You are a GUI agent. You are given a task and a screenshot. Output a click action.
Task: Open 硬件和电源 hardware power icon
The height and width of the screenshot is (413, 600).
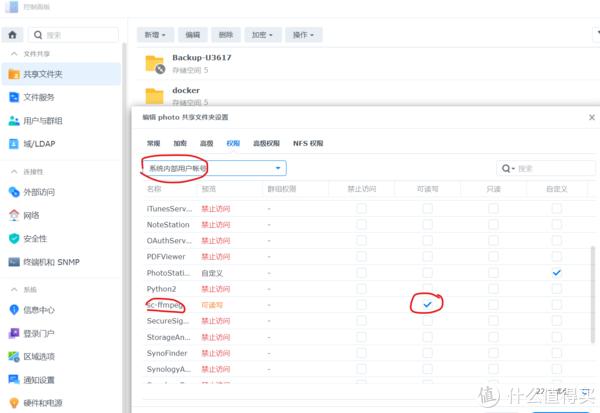14,403
